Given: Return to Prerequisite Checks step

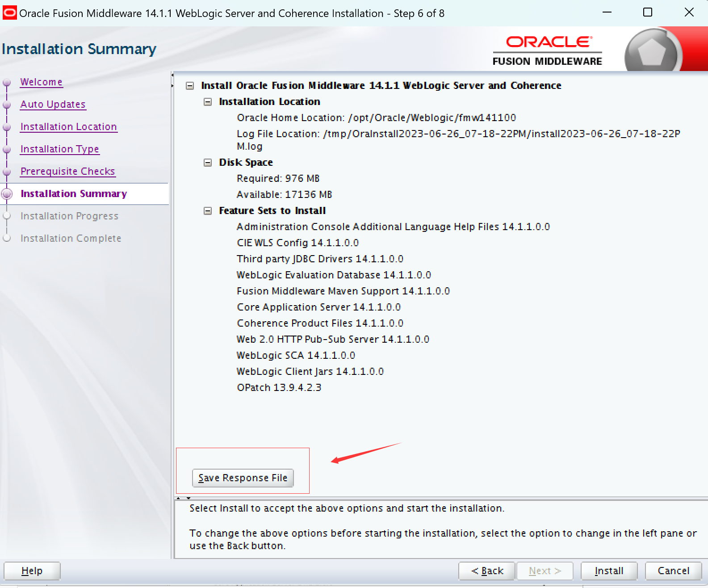Looking at the screenshot, I should point(67,172).
